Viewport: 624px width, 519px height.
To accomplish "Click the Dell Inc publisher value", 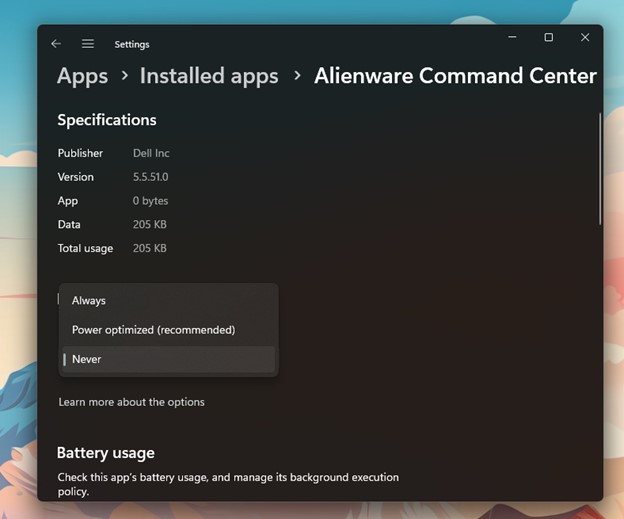I will click(x=151, y=153).
